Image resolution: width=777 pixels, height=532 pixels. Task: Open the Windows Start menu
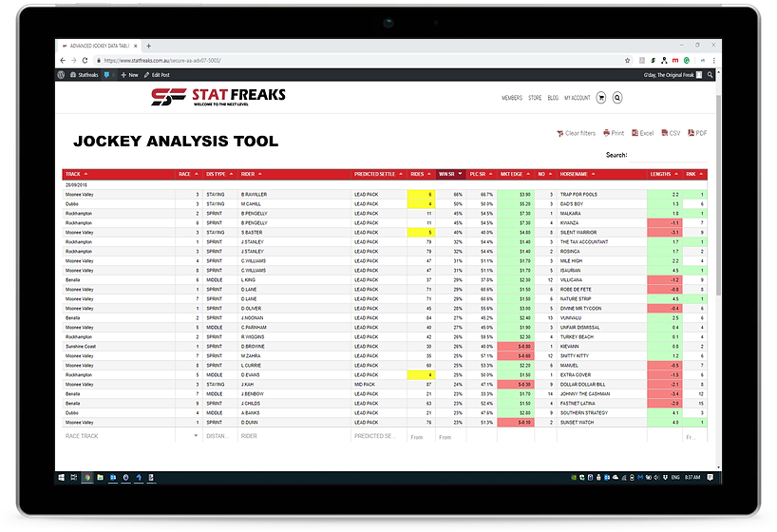61,478
